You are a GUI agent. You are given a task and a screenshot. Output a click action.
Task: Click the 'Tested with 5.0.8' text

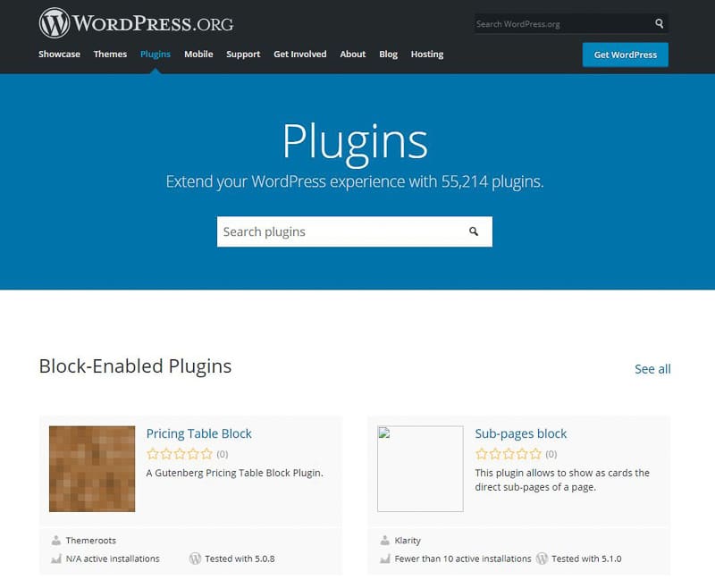click(x=240, y=559)
